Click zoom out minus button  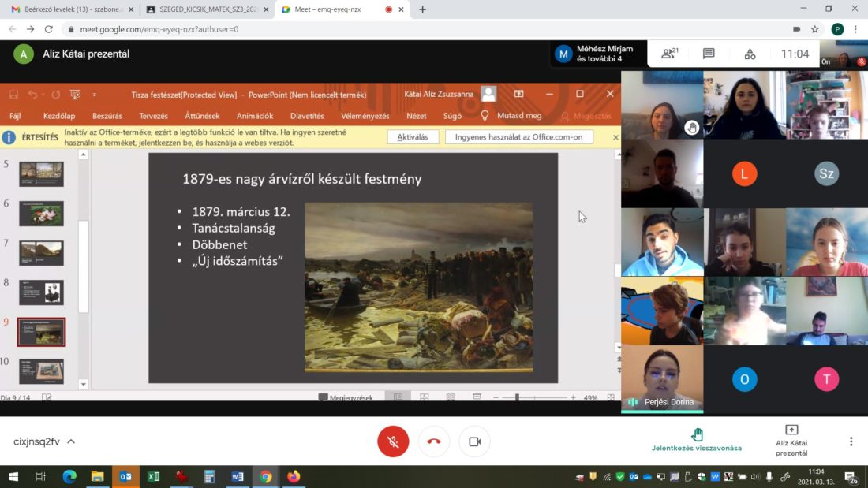496,397
